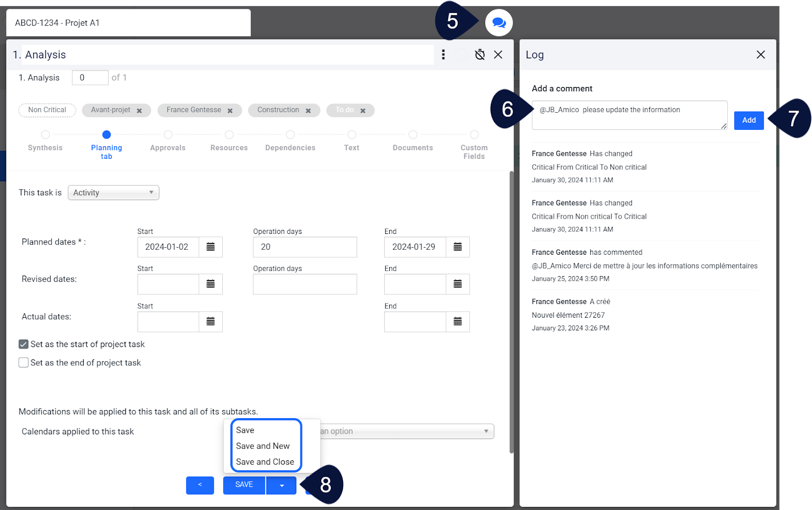Choose Save from the save menu
The image size is (812, 510).
(245, 430)
